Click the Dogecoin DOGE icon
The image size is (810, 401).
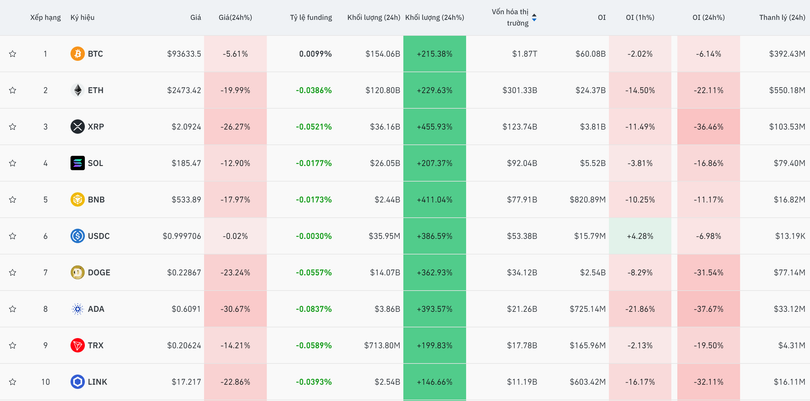click(x=77, y=273)
